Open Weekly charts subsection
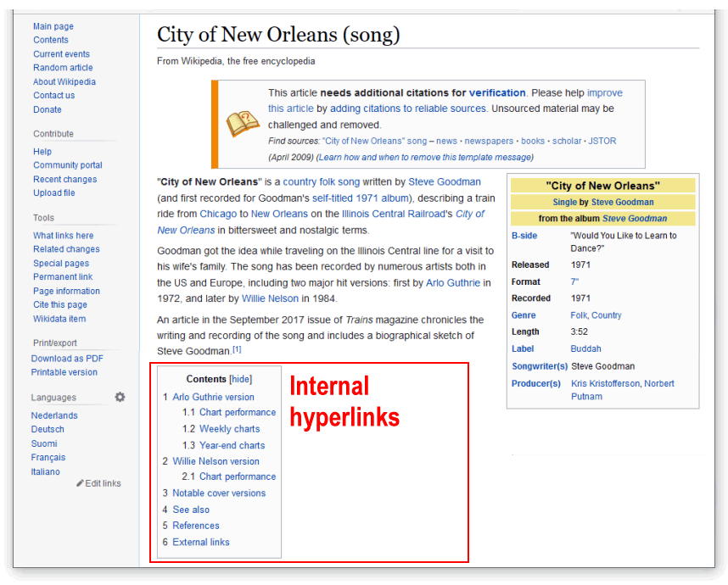The image size is (728, 585). click(229, 429)
